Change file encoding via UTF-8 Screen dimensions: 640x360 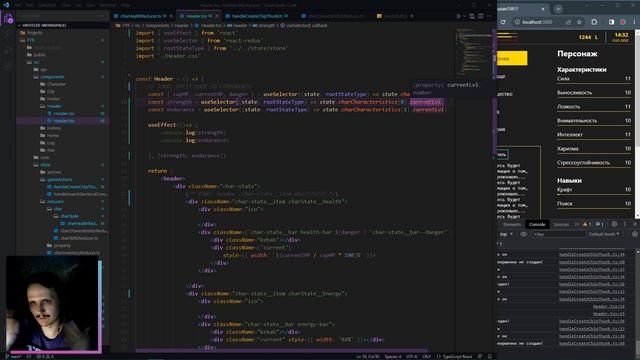(411, 357)
